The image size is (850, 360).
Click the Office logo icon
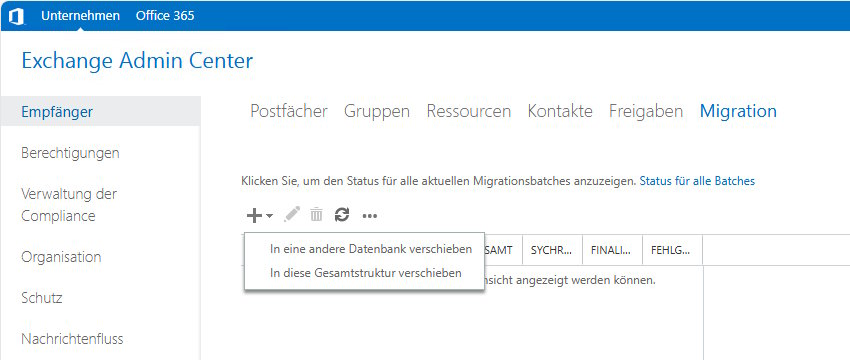pyautogui.click(x=16, y=16)
